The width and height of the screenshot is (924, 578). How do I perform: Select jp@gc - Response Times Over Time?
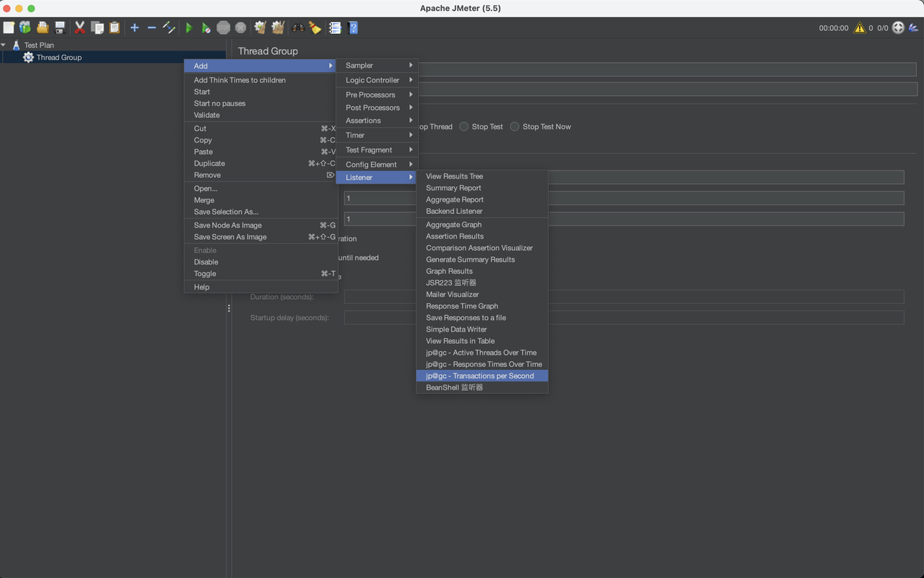pyautogui.click(x=482, y=364)
